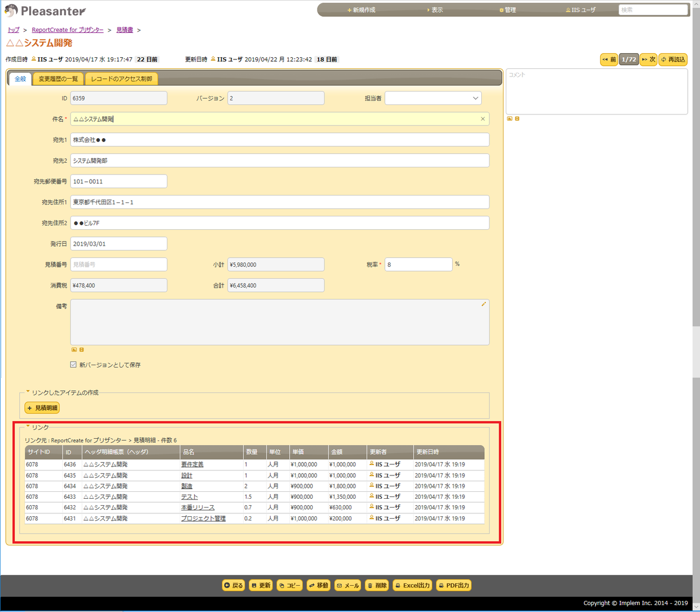The image size is (700, 612).
Task: Go to next record with 次 button
Action: pyautogui.click(x=648, y=60)
